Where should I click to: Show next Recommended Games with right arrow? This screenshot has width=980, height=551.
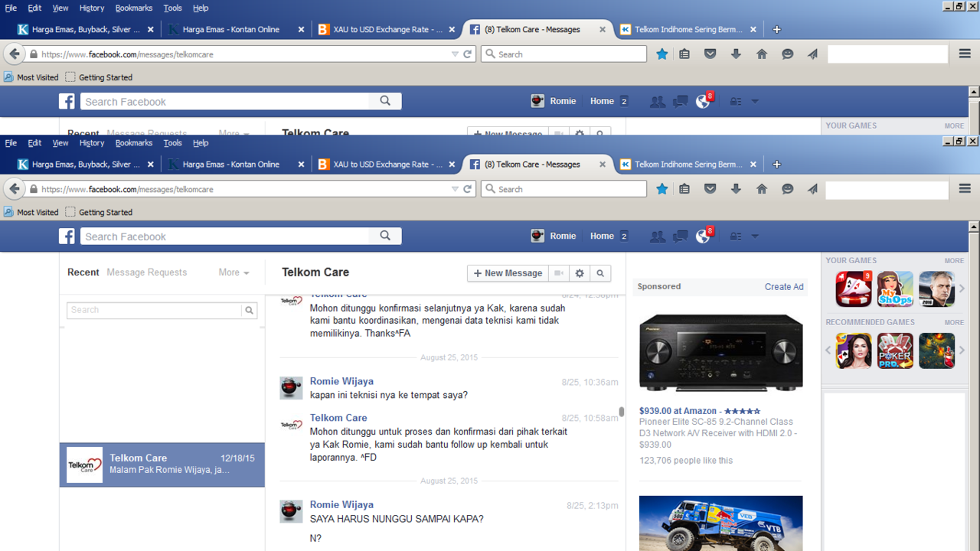click(962, 350)
